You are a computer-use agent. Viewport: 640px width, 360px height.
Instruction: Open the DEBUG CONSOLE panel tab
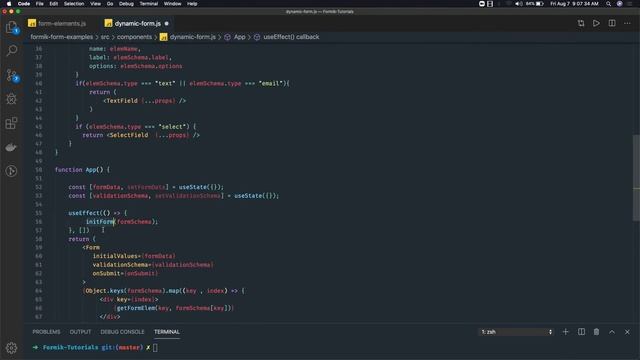pyautogui.click(x=122, y=332)
